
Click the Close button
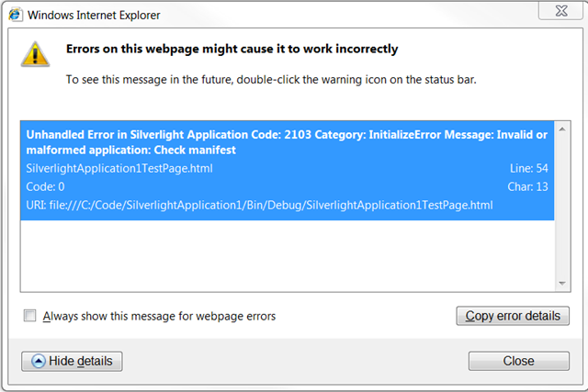[518, 361]
